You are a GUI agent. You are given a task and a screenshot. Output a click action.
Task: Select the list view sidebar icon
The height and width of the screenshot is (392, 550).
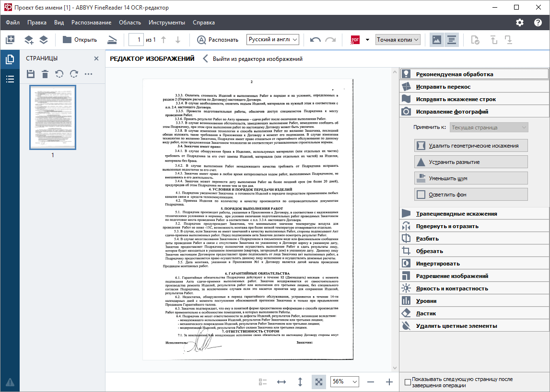point(10,79)
